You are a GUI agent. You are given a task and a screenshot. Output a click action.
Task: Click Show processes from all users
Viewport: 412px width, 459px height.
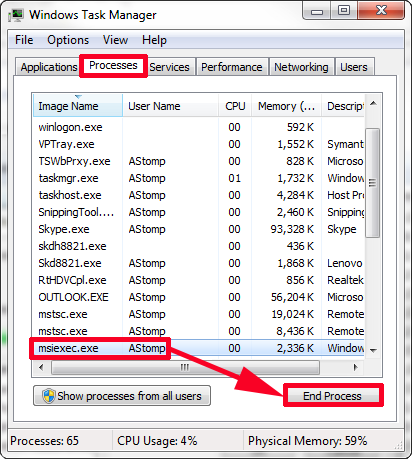pyautogui.click(x=122, y=396)
